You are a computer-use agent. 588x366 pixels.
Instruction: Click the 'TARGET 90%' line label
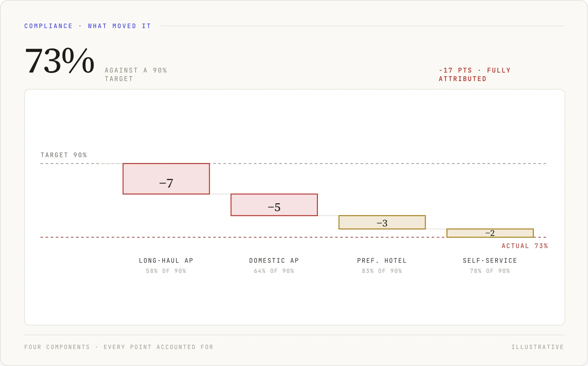tap(64, 155)
